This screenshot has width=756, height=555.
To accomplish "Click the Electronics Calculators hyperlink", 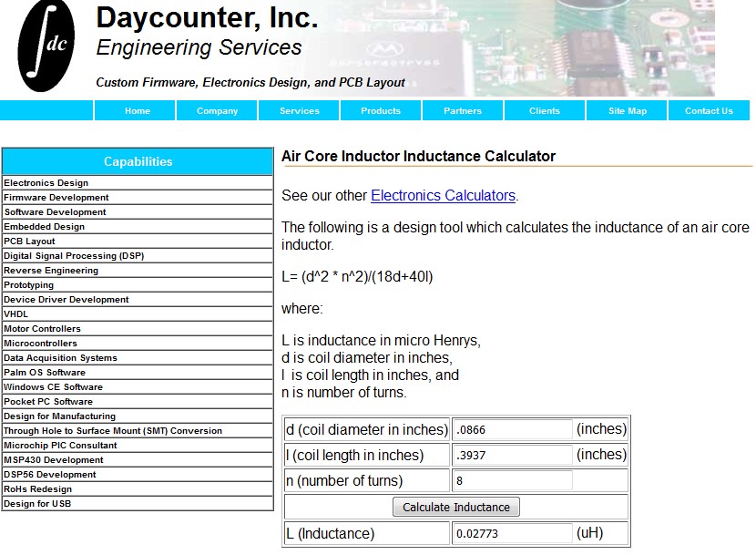I will 443,195.
